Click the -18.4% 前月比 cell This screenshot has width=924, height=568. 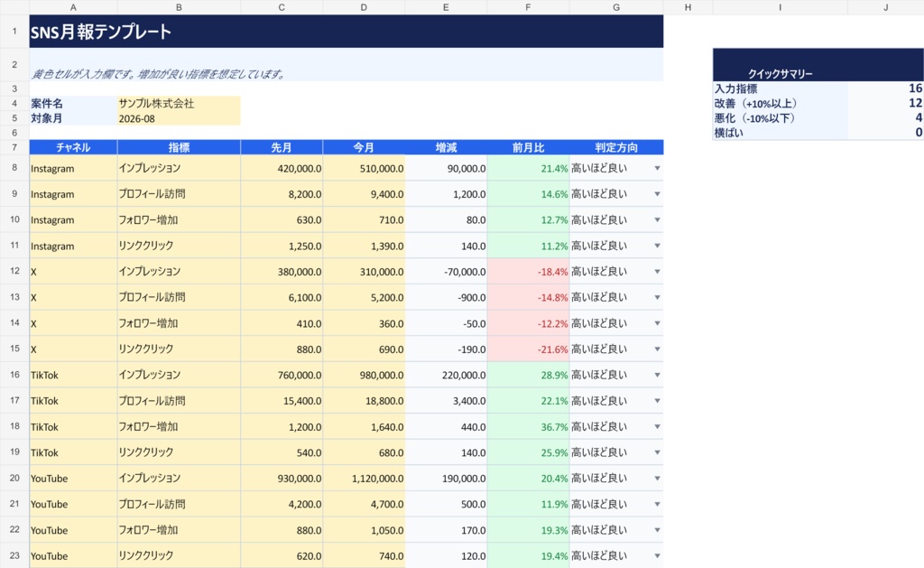point(528,272)
